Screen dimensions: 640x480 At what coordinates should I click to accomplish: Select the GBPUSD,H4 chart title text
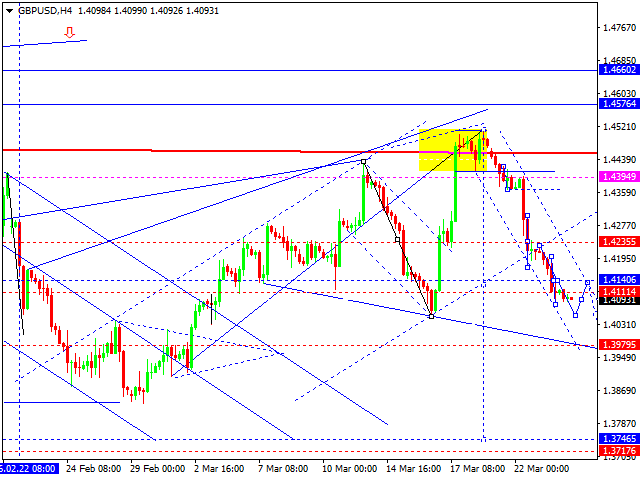(45, 11)
